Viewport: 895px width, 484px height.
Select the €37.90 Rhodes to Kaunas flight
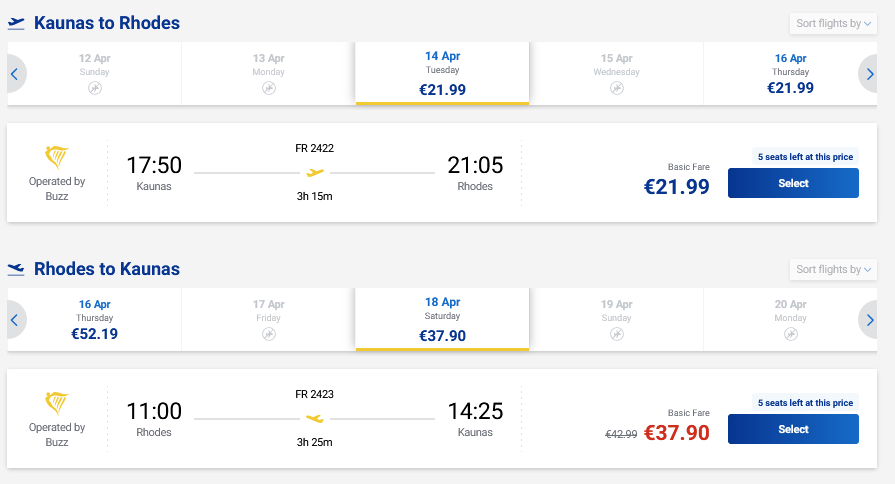(x=793, y=429)
